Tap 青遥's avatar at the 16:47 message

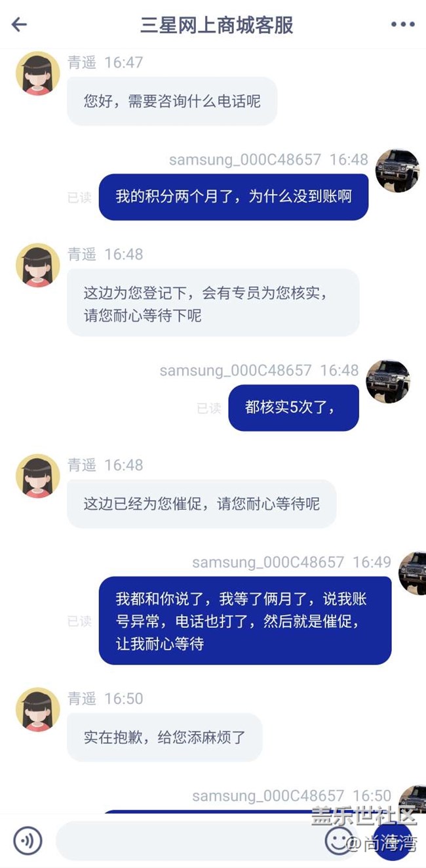point(38,73)
